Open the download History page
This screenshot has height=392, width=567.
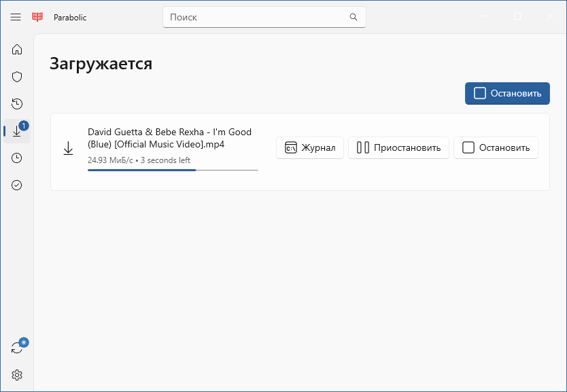tap(17, 104)
